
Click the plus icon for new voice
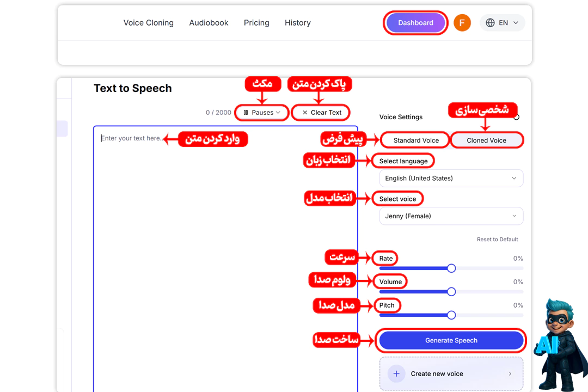coord(396,373)
